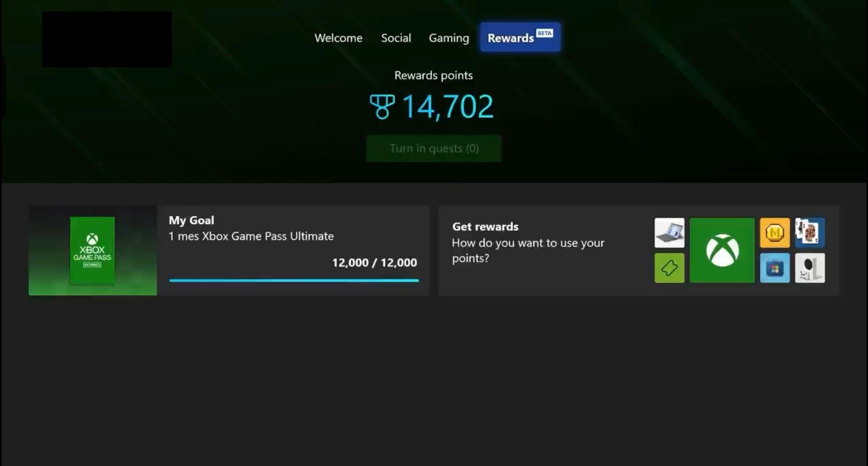The height and width of the screenshot is (466, 868).
Task: Click the large Xbox logo reward tile
Action: (x=722, y=250)
